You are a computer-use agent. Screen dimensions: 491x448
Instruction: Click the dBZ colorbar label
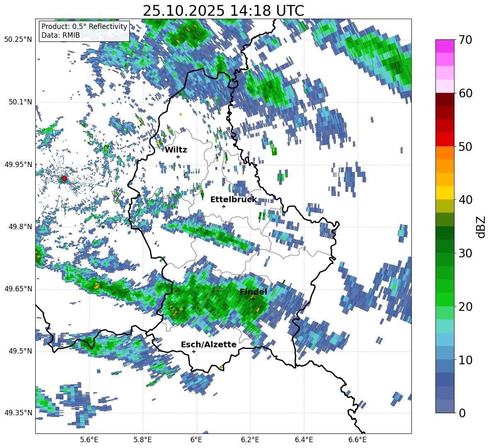(x=481, y=227)
